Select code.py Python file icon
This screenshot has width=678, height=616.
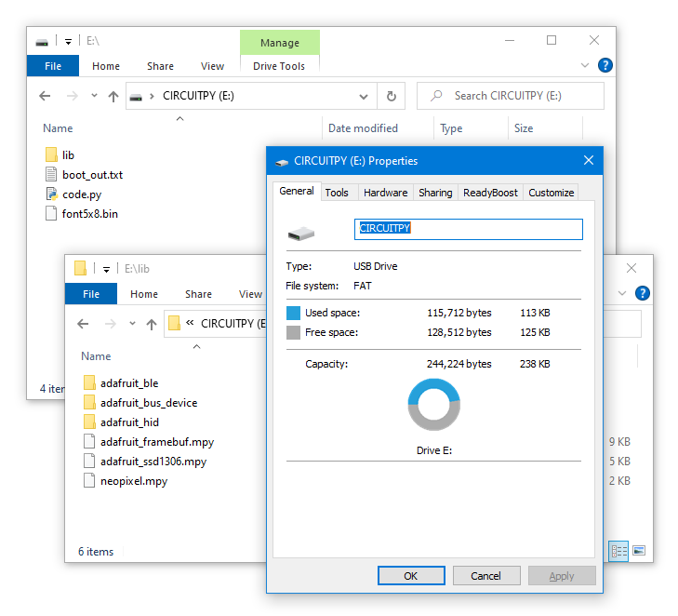click(x=51, y=194)
